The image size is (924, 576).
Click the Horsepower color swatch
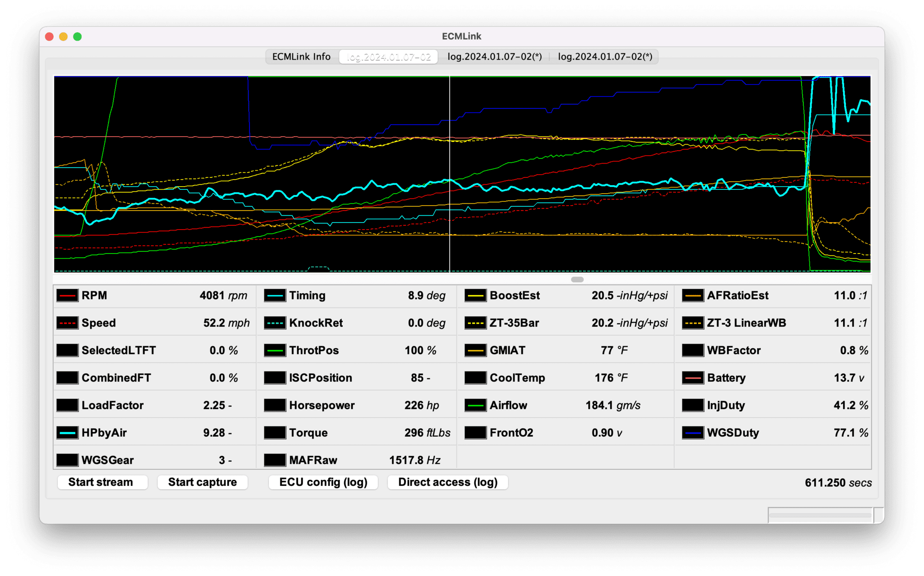point(275,405)
